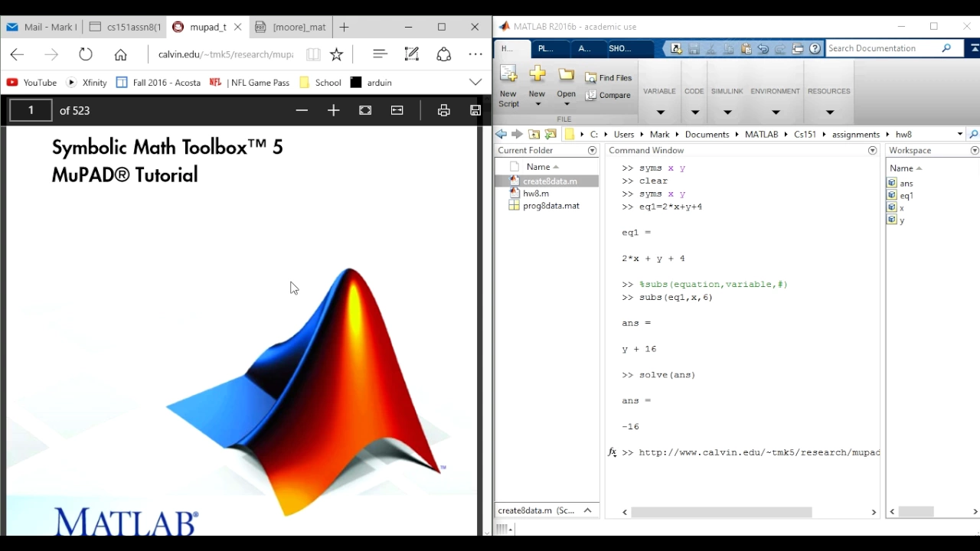
Task: Open a new browser tab with plus
Action: pos(344,27)
